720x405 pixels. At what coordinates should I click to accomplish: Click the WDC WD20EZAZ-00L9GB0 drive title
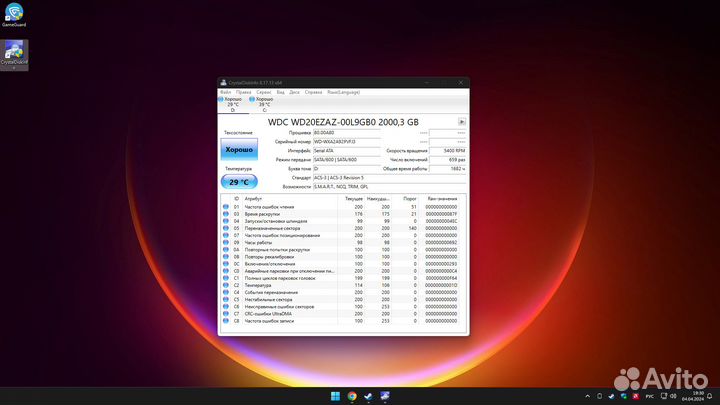[x=343, y=122]
